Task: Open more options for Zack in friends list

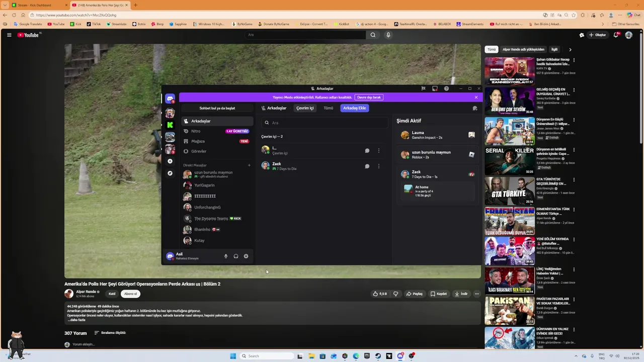Action: point(379,166)
